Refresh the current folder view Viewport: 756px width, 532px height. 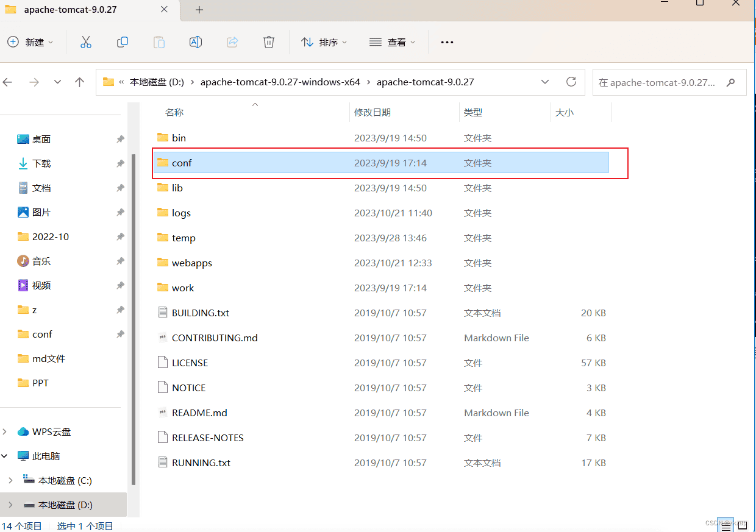click(571, 82)
